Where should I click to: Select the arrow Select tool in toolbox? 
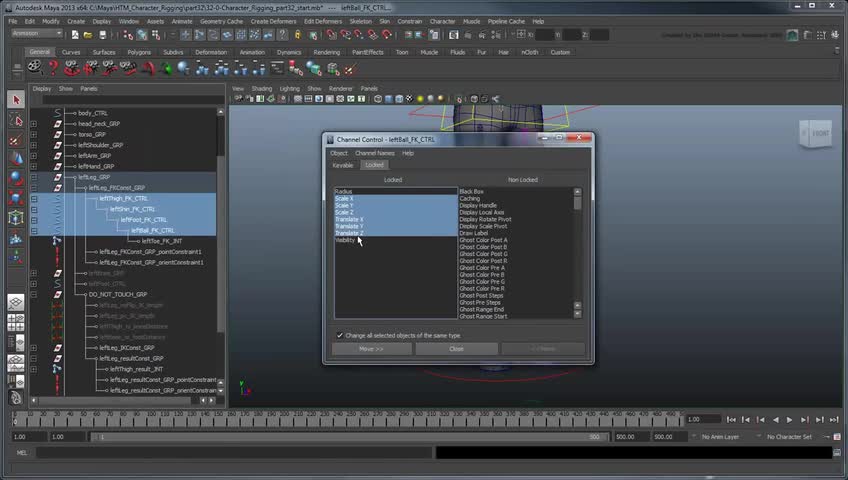tap(16, 100)
